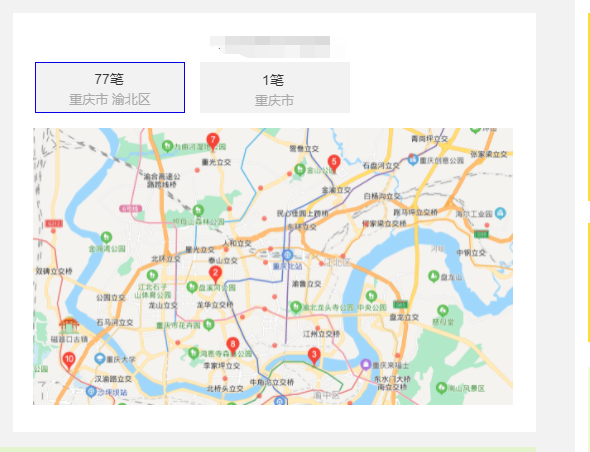Select red map marker number 2
Screen dimensions: 590x452
point(215,274)
